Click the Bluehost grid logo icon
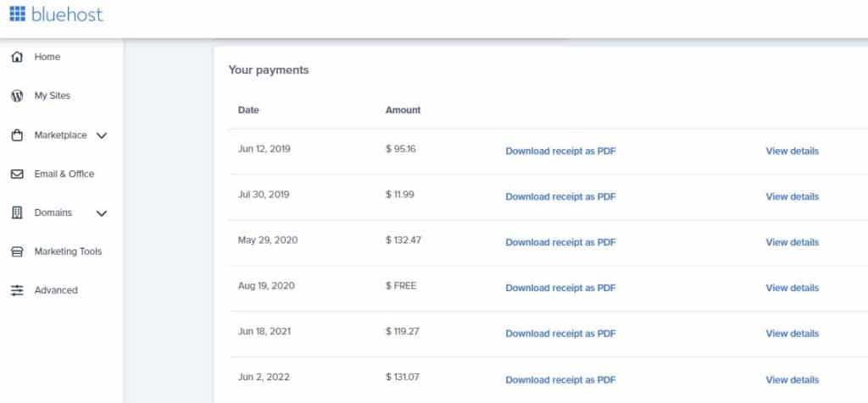 click(x=18, y=14)
